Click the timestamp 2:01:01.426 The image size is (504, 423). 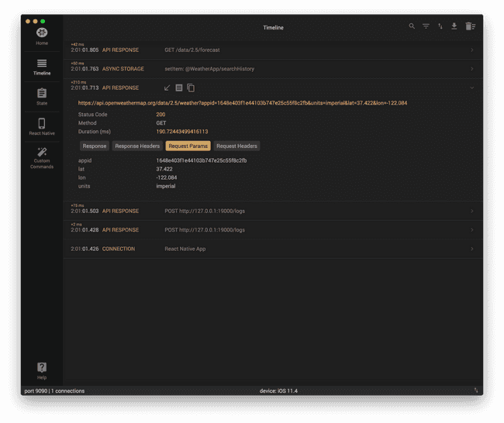click(x=85, y=249)
